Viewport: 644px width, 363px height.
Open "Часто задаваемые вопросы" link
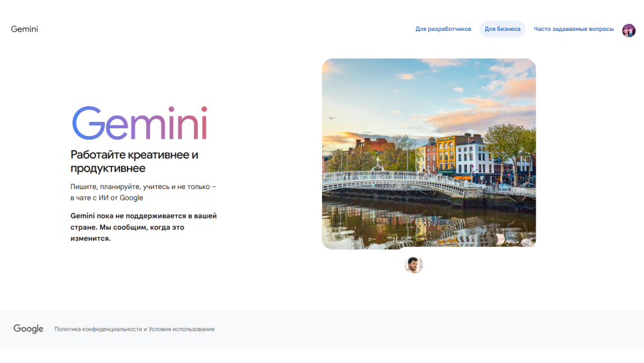(x=573, y=29)
